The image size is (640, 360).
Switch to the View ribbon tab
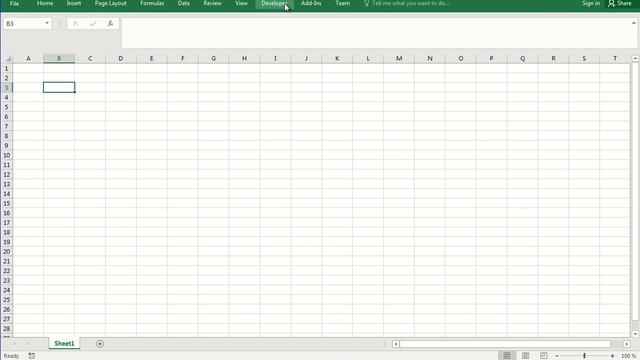coord(241,3)
